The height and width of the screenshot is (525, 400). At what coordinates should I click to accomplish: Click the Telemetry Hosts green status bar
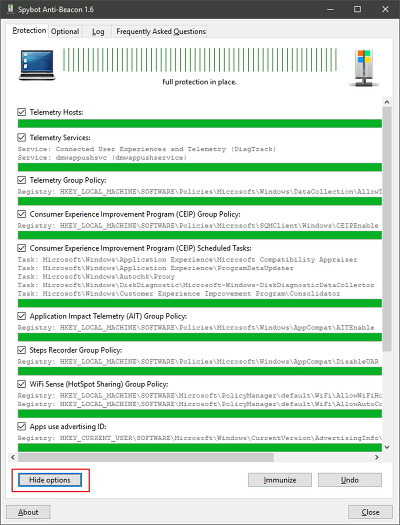pos(200,124)
